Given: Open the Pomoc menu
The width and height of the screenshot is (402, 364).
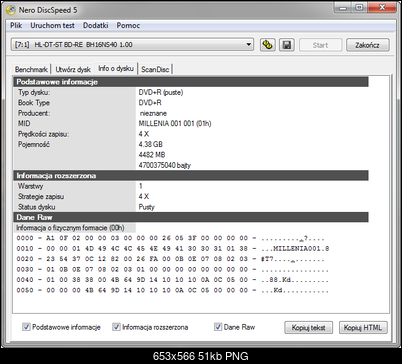Looking at the screenshot, I should click(x=128, y=25).
